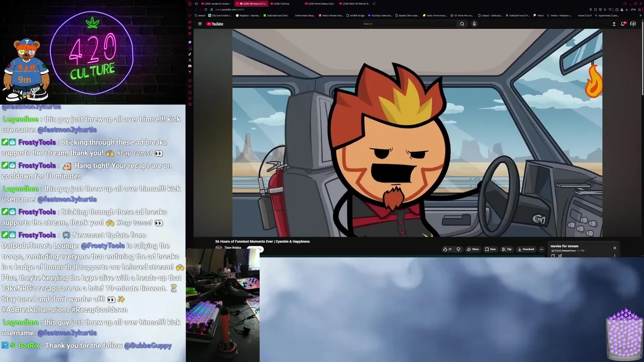644x362 pixels.
Task: Open the 'Online Head Shop' bookmark
Action: point(304,16)
